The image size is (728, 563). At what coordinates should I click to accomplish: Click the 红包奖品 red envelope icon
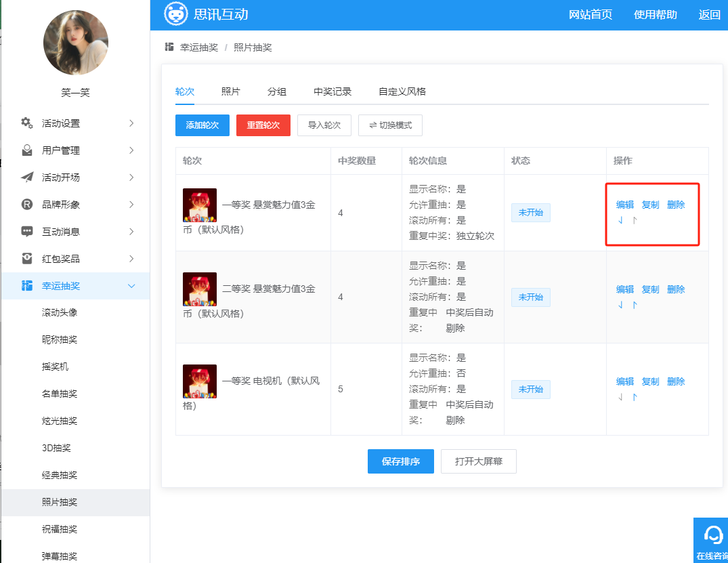tap(27, 258)
